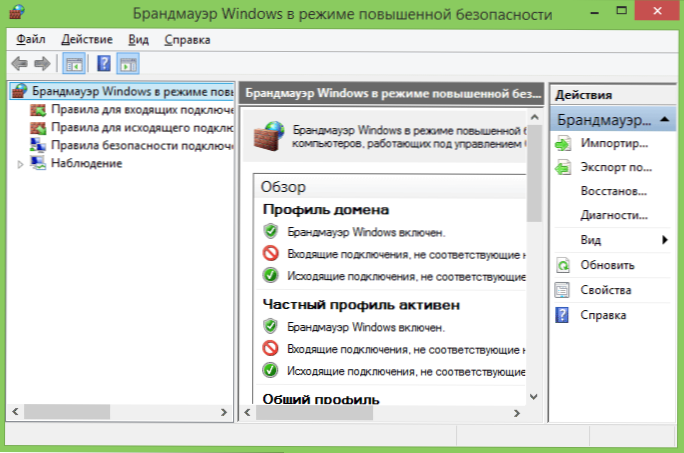684x453 pixels.
Task: Toggle the console tree pane toolbar icon
Action: click(74, 64)
